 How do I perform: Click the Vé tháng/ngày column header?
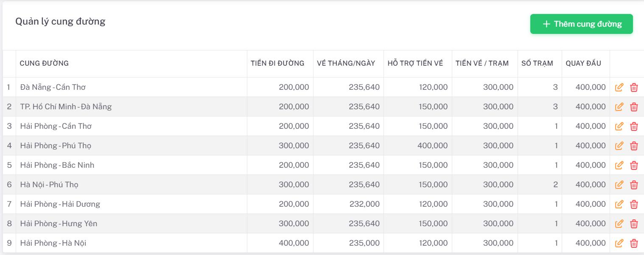coord(346,64)
